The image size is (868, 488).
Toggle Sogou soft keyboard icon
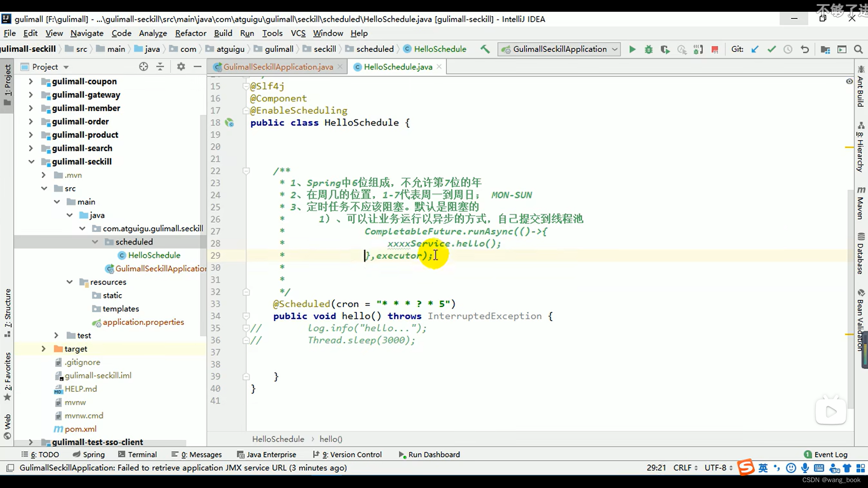click(x=819, y=468)
